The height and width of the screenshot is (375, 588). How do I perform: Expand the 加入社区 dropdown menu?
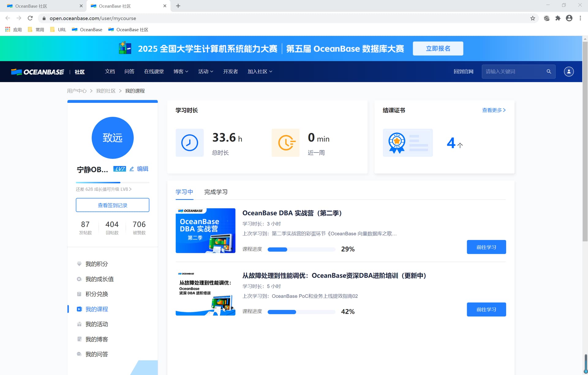(260, 72)
